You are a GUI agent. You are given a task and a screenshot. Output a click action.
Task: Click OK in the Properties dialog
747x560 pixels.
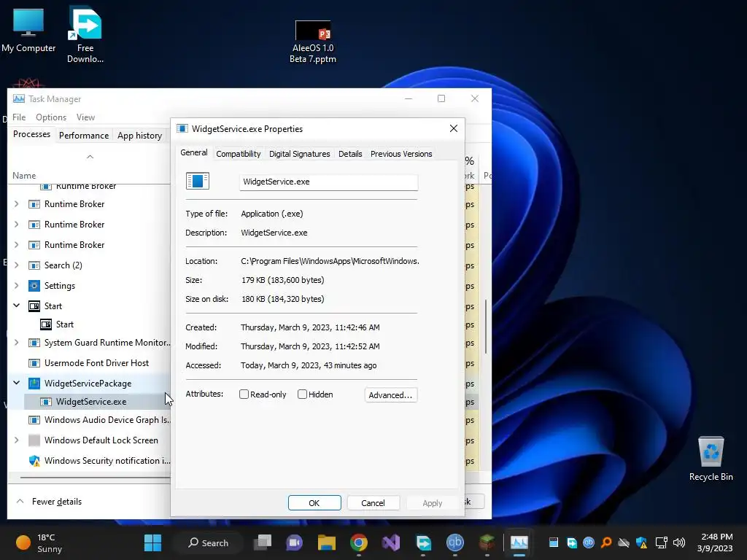(314, 503)
